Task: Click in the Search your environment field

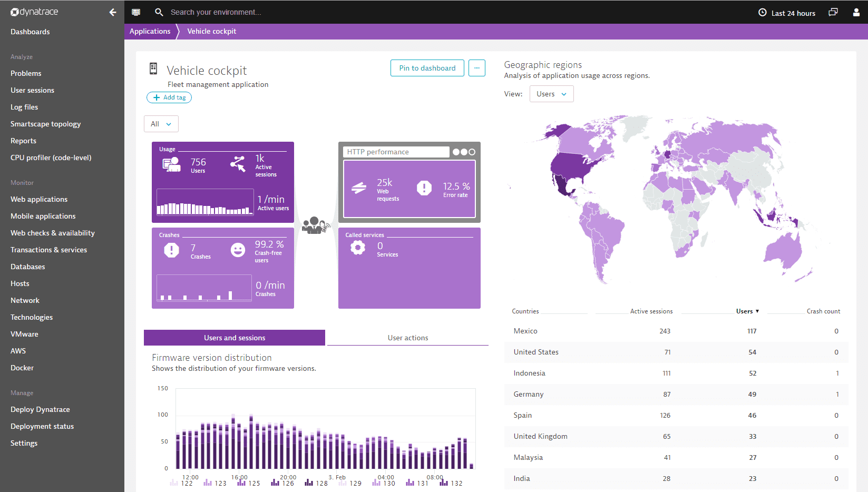Action: pyautogui.click(x=216, y=12)
